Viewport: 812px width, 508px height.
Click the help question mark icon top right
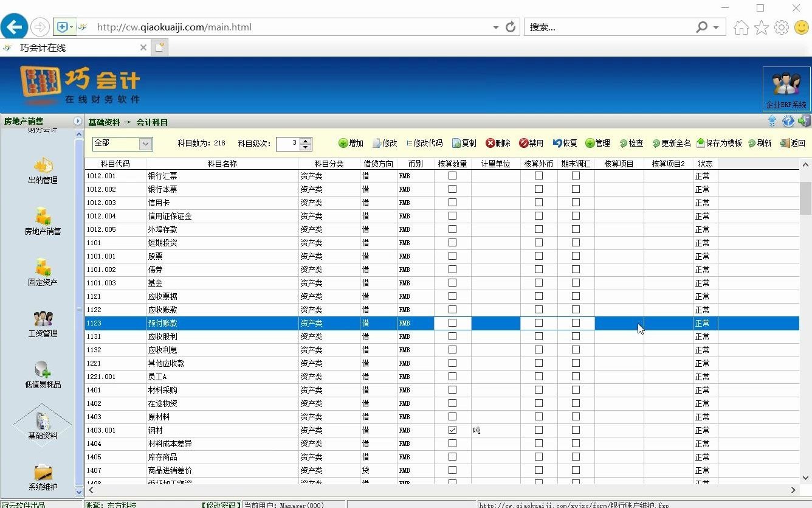788,120
